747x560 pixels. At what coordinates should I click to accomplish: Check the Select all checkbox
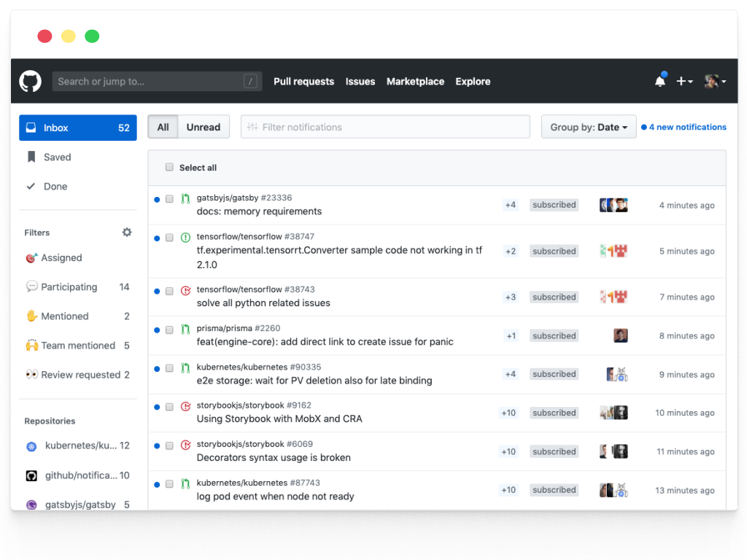[x=169, y=167]
